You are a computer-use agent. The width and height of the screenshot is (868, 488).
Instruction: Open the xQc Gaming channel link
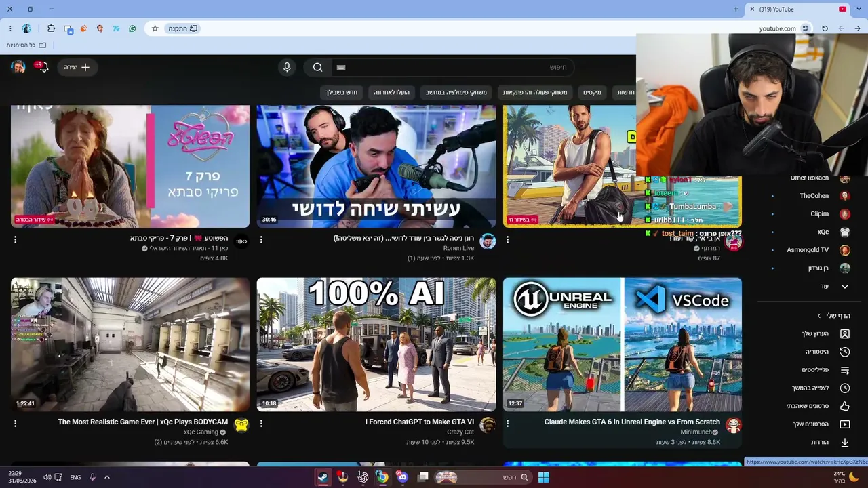201,432
